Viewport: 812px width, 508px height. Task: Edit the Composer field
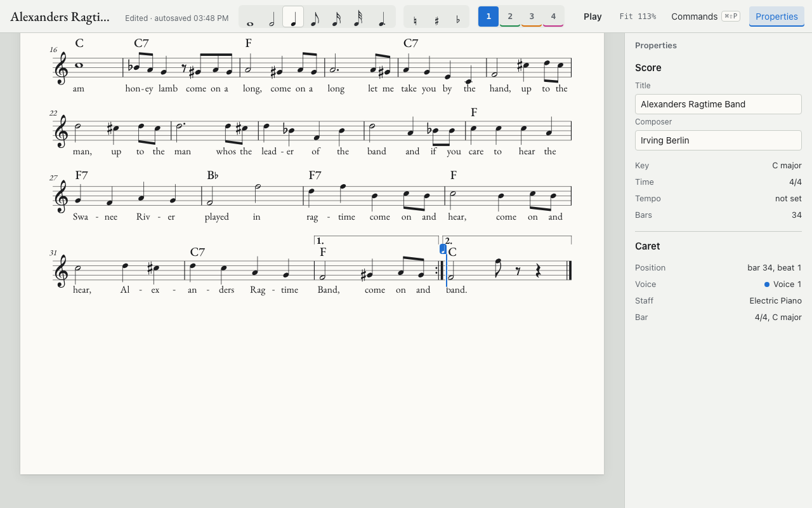pyautogui.click(x=718, y=140)
